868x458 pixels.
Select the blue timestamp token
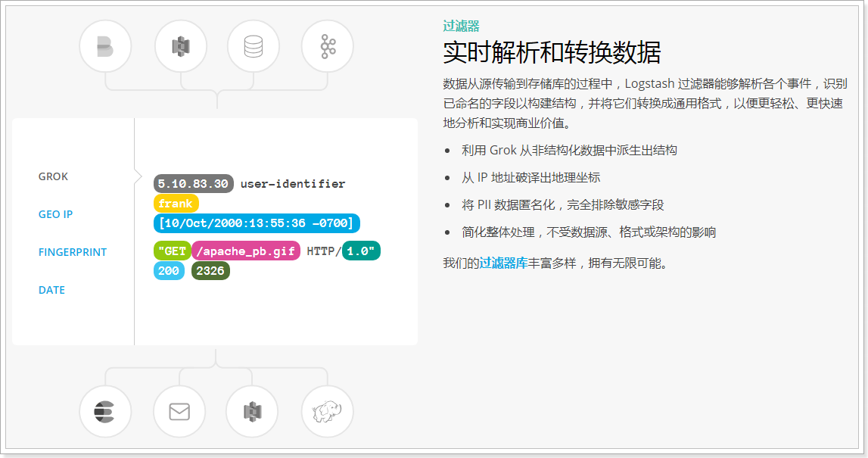point(255,223)
